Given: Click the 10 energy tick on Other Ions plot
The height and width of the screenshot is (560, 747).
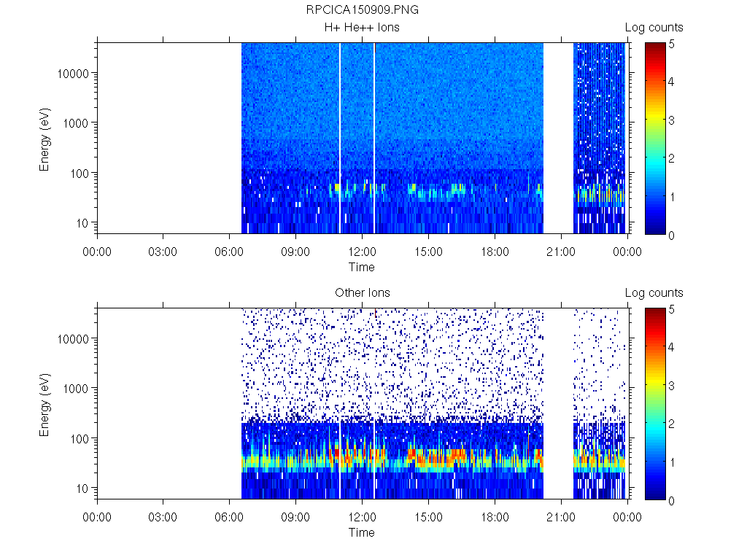Looking at the screenshot, I should coord(82,488).
